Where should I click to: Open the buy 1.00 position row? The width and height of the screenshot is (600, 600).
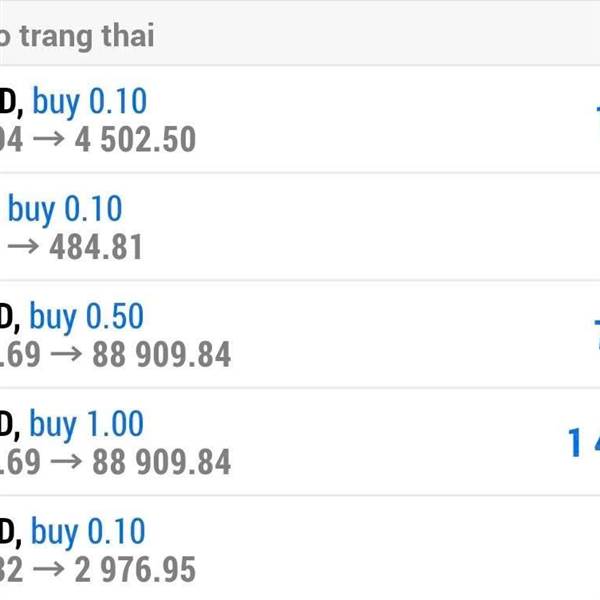point(300,442)
